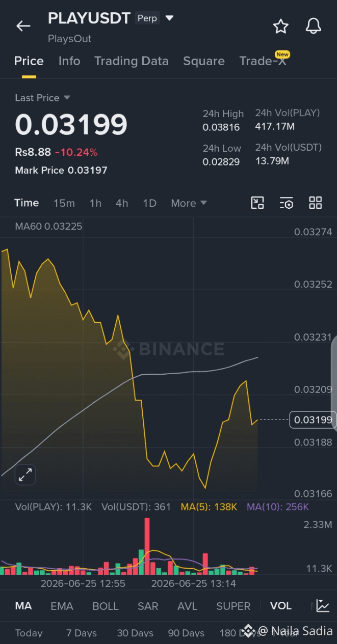Choose the 30 Days performance range
Viewport: 337px width, 644px height.
[x=135, y=633]
